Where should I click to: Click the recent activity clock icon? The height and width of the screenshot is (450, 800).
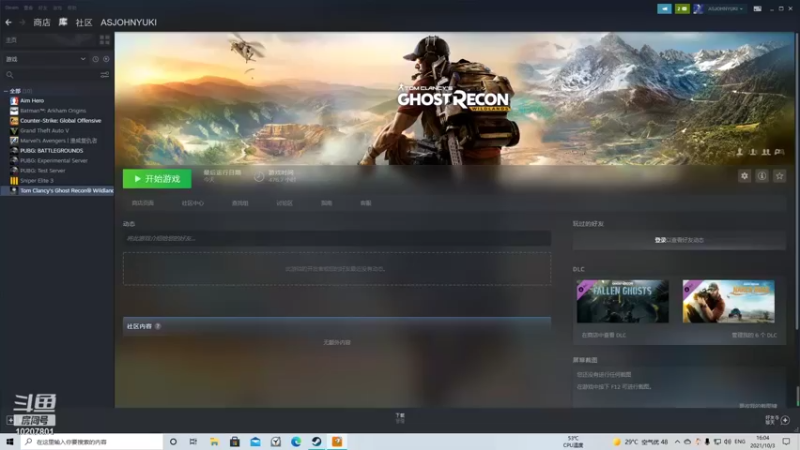tap(95, 59)
